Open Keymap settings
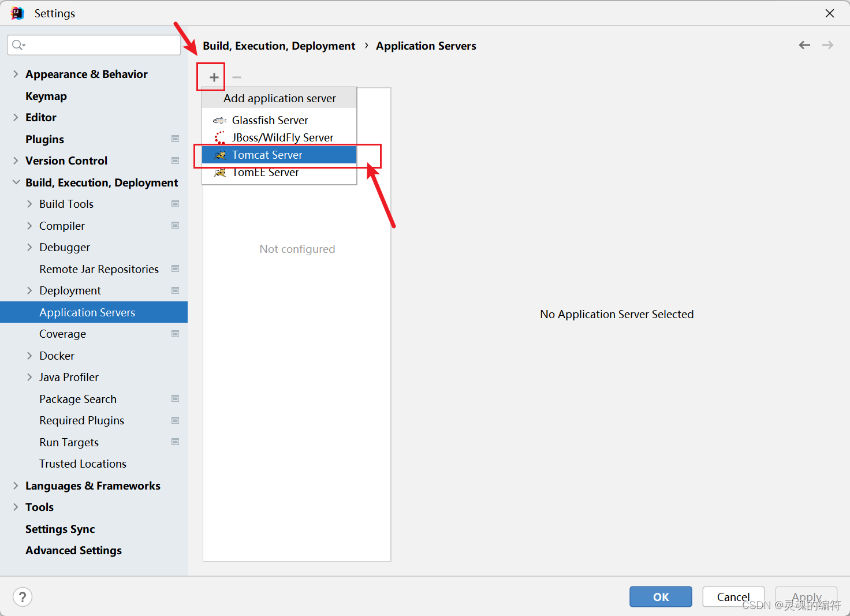The height and width of the screenshot is (616, 850). coord(46,96)
